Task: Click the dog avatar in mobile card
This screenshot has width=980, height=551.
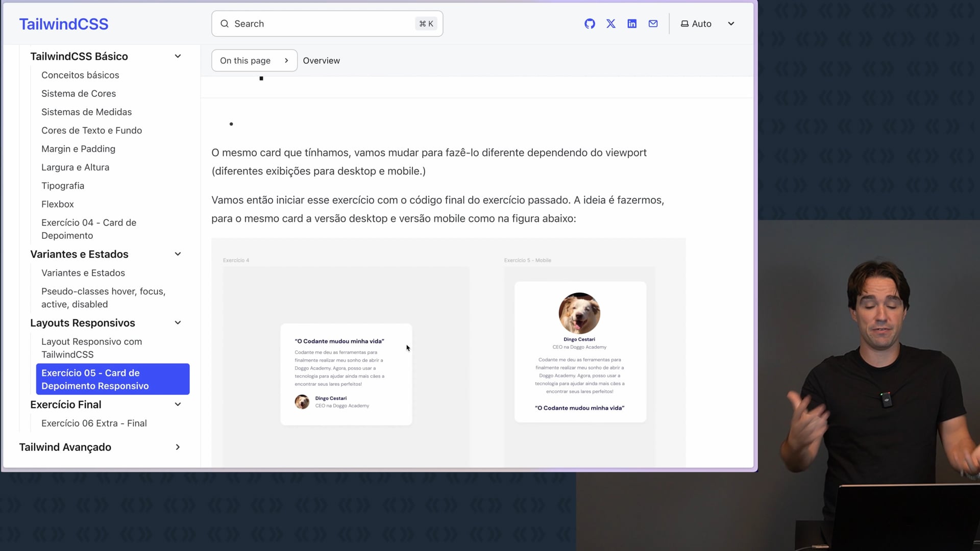Action: (579, 313)
